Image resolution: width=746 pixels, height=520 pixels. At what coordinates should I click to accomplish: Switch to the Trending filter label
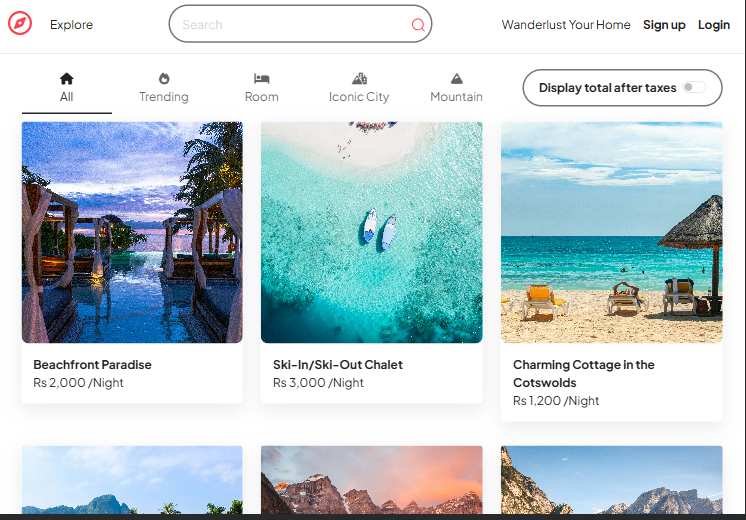tap(164, 97)
